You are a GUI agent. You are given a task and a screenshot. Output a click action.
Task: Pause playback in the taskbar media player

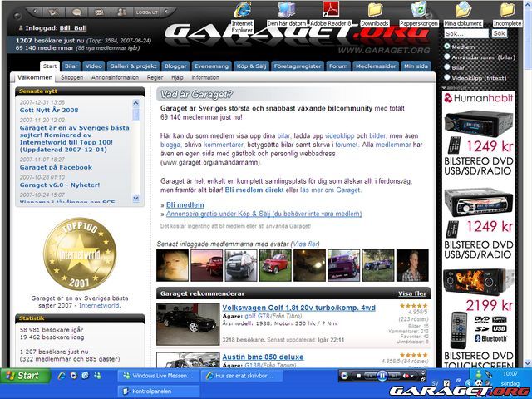coord(382,376)
